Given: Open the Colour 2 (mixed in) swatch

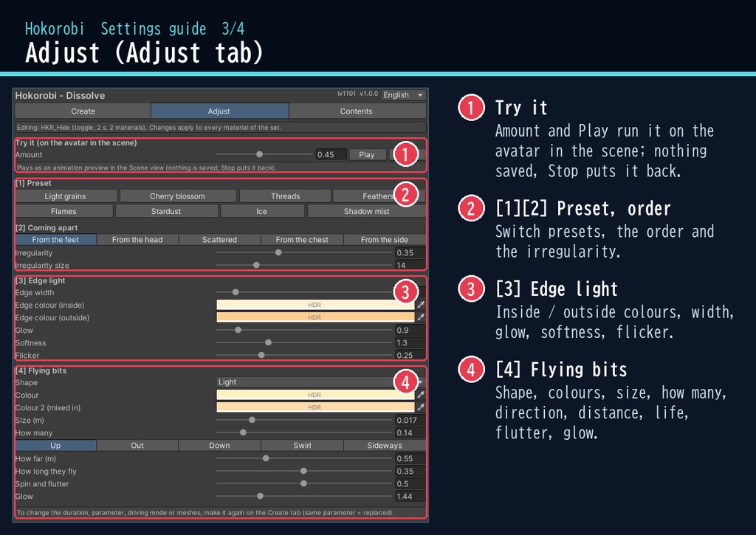Looking at the screenshot, I should pos(315,407).
